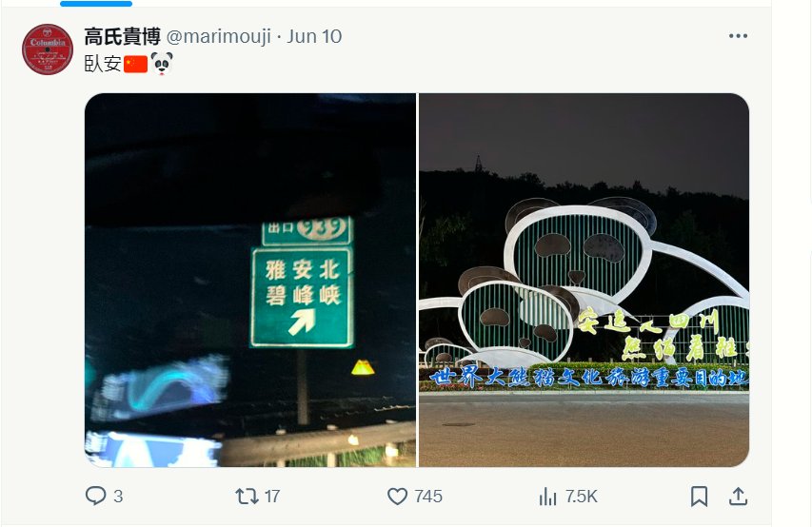Bookmark this tweet
Image resolution: width=812 pixels, height=527 pixels.
click(x=699, y=497)
